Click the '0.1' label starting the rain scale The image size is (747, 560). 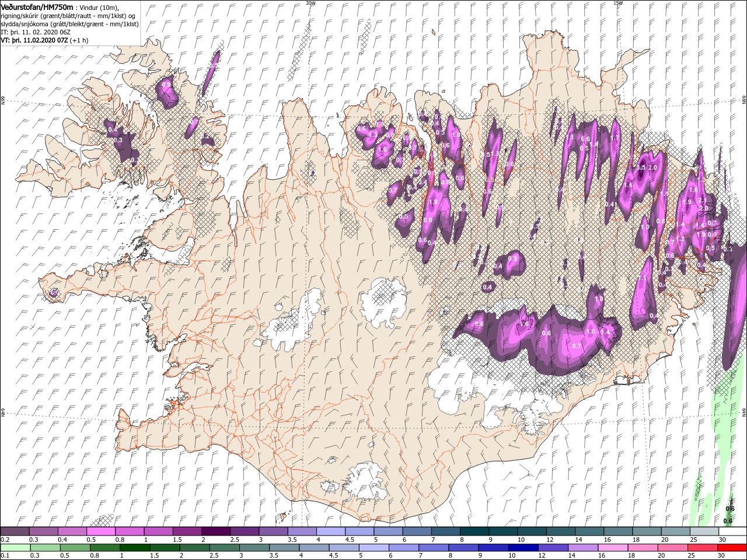[x=5, y=555]
